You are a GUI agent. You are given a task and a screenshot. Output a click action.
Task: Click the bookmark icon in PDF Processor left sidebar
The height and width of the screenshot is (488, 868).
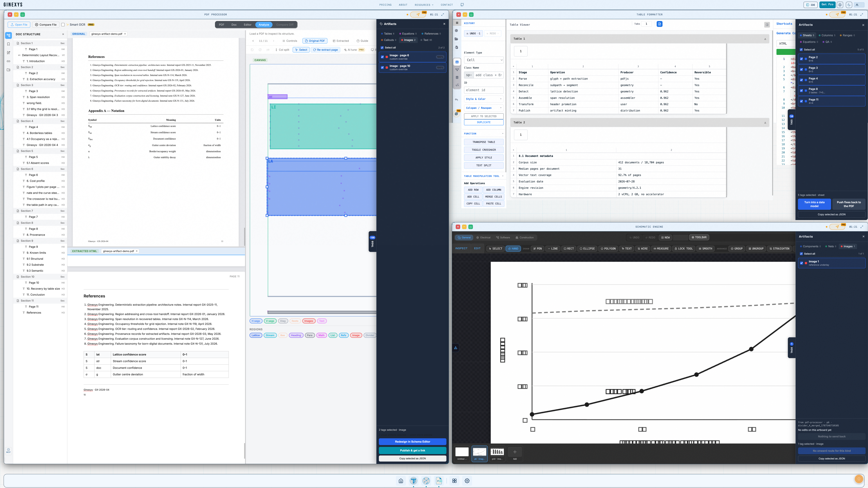(8, 44)
